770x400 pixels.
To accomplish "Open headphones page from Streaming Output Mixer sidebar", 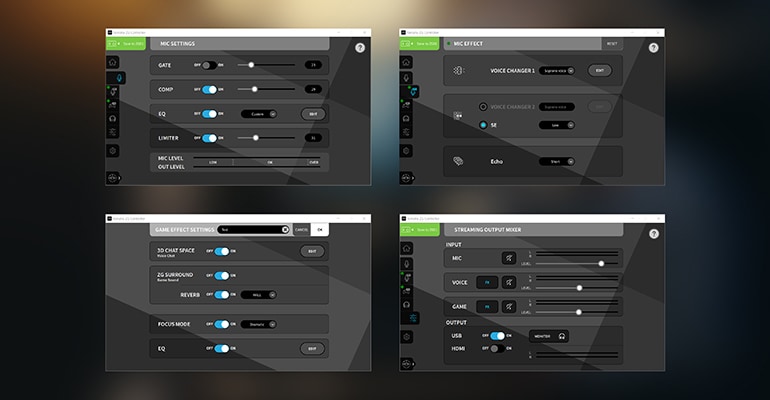I will point(406,305).
